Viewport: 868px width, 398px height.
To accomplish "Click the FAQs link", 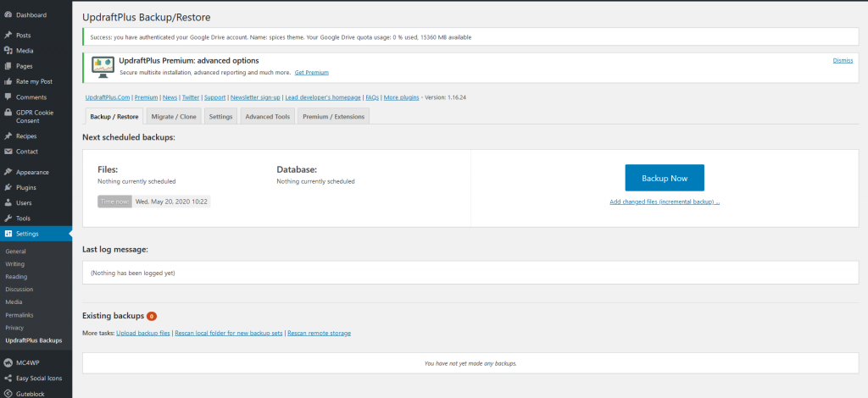I will 372,97.
